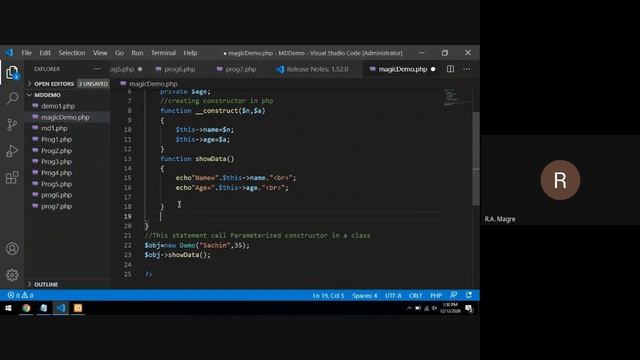Open Prog1.php in the explorer

pyautogui.click(x=56, y=139)
